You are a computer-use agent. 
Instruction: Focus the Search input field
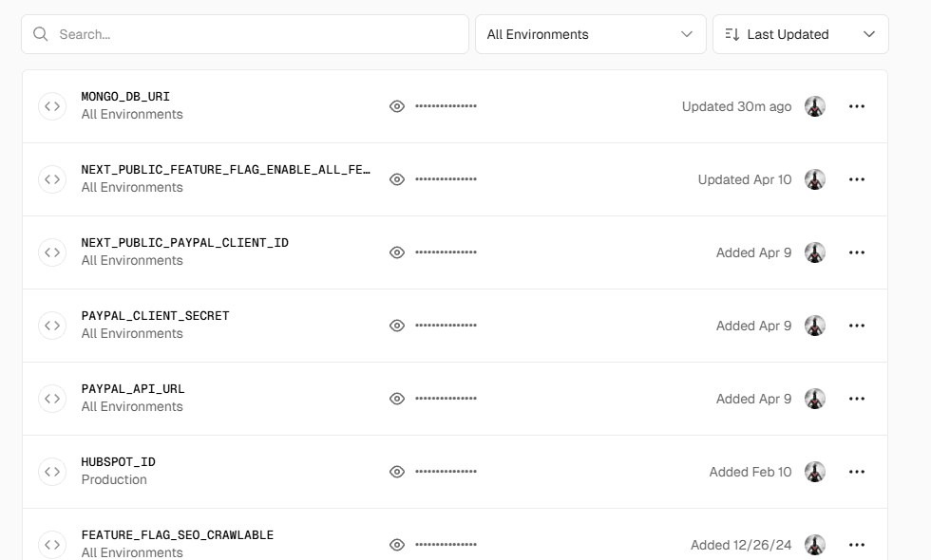point(256,34)
